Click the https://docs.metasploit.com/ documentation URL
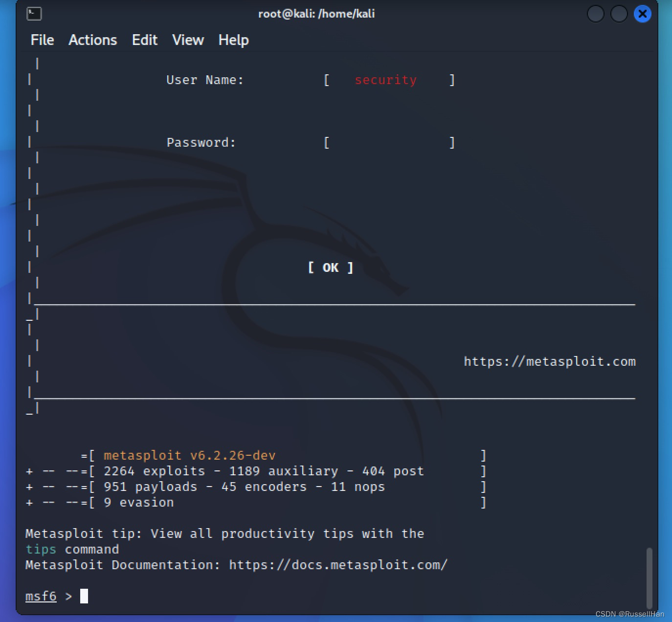Viewport: 672px width, 622px height. [338, 565]
